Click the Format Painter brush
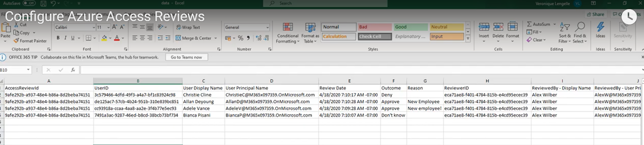This screenshot has width=644, height=145. pyautogui.click(x=17, y=41)
